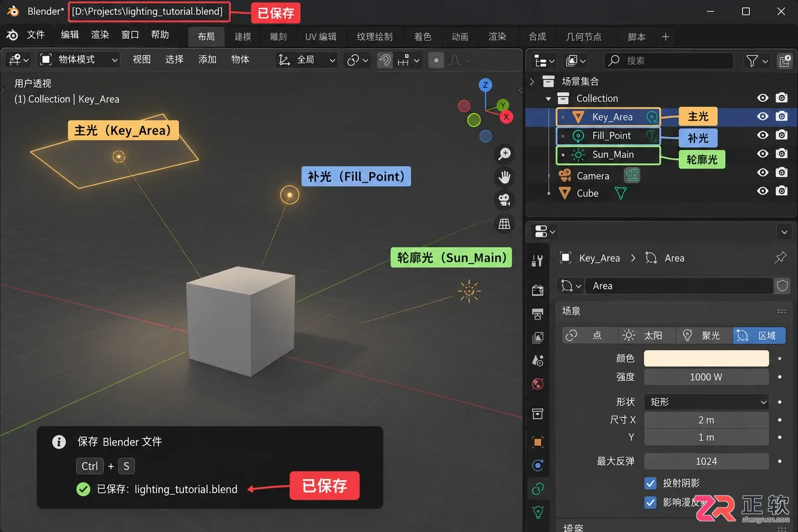Select the 太阳 light type button

coord(647,335)
